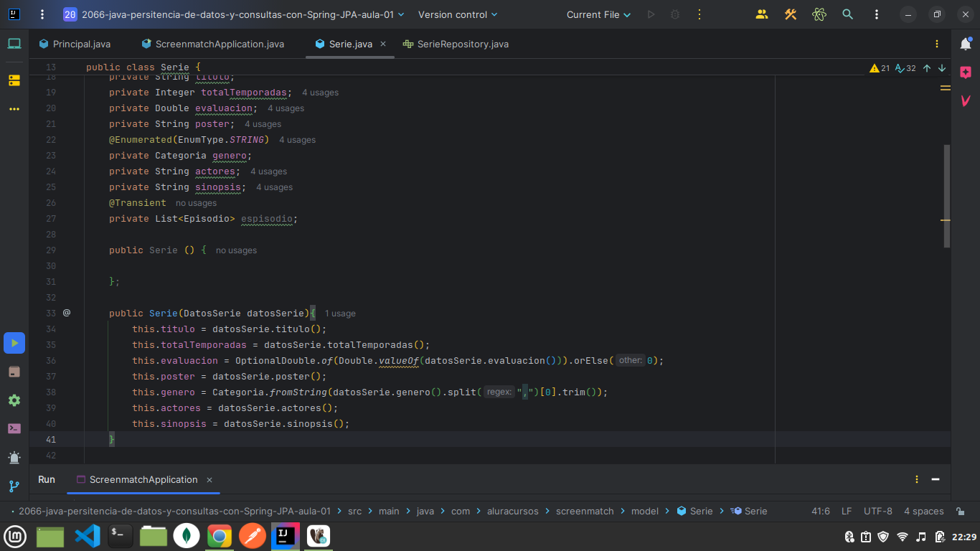
Task: Toggle read-only lock icon in status bar
Action: point(960,512)
